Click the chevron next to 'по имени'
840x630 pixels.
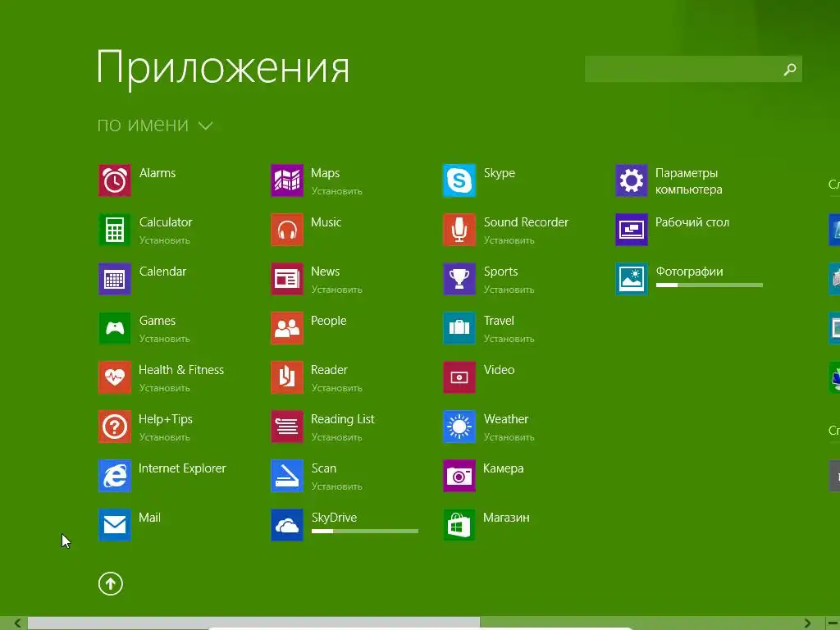[x=206, y=126]
